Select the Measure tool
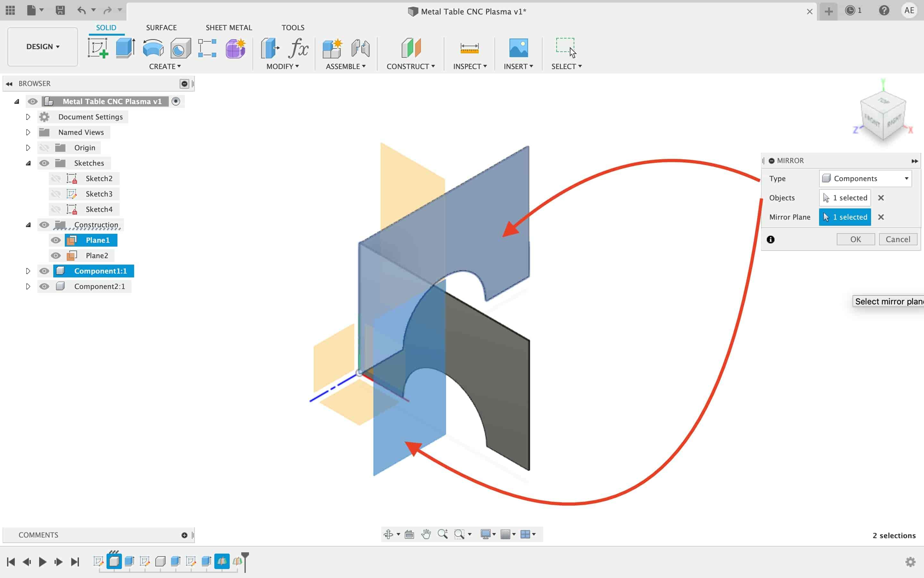Screen dimensions: 924x578 click(469, 48)
